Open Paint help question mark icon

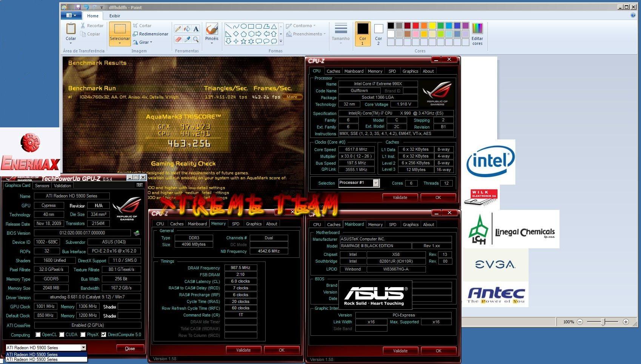coord(633,15)
